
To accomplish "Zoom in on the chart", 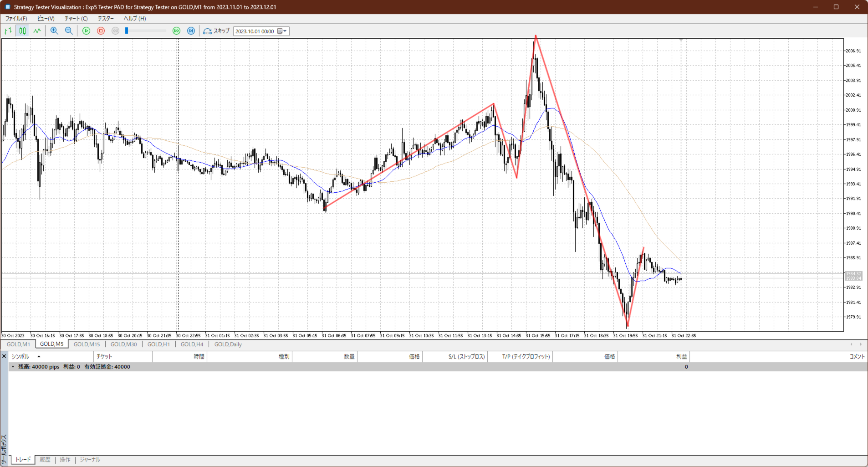I will (54, 31).
